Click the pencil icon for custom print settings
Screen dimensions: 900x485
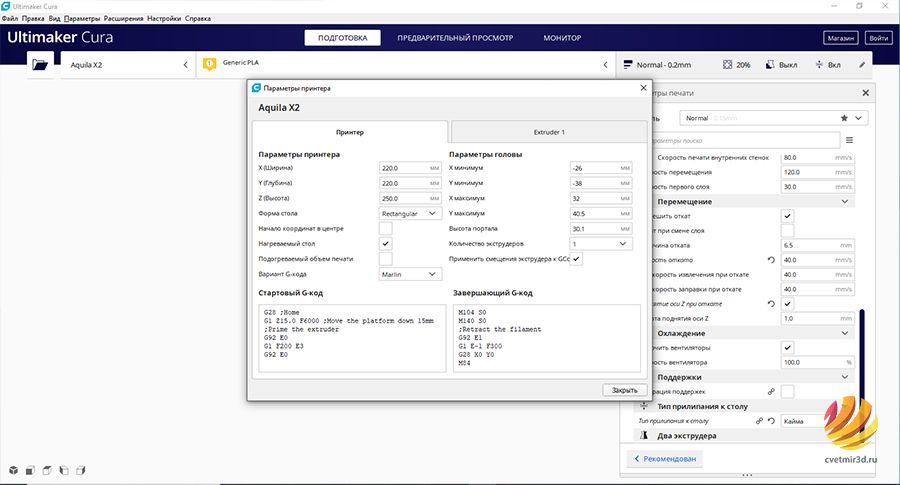pyautogui.click(x=862, y=65)
